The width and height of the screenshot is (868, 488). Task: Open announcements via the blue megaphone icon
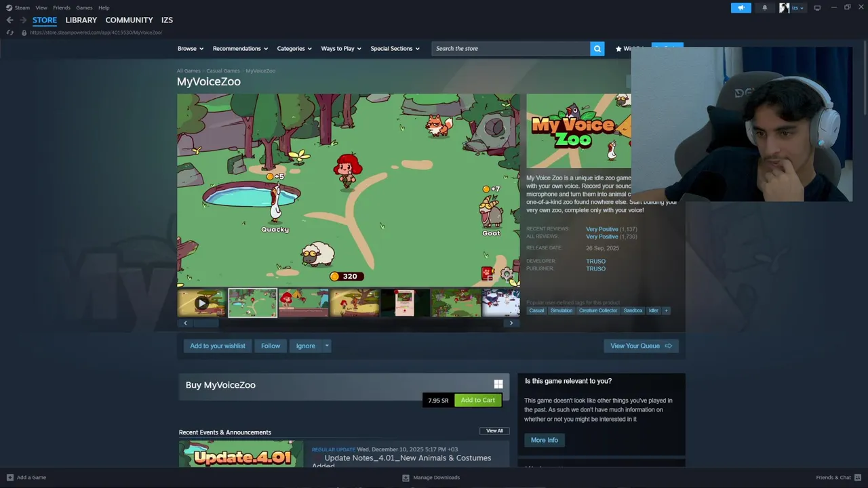click(x=741, y=7)
